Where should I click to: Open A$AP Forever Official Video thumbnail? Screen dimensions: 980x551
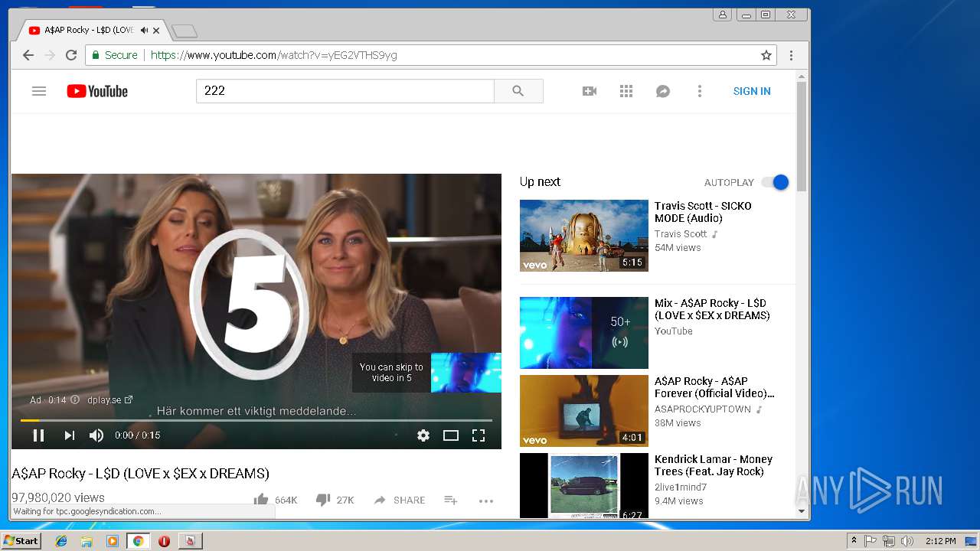tap(584, 411)
